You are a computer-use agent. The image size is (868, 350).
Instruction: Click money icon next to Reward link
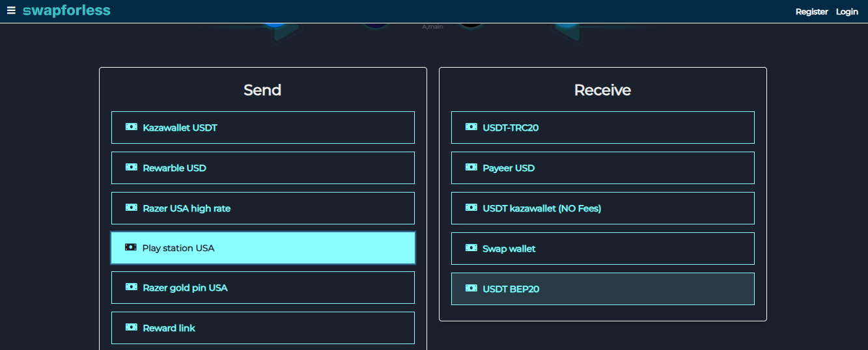(132, 328)
